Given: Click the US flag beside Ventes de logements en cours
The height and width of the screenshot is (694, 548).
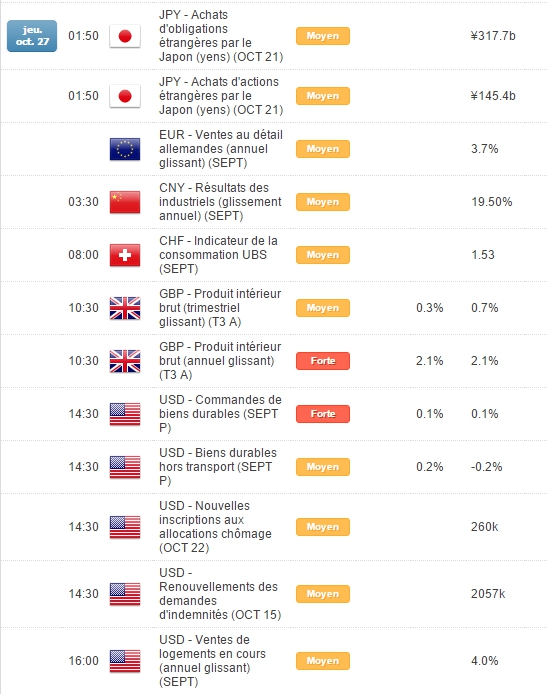Looking at the screenshot, I should coord(125,661).
